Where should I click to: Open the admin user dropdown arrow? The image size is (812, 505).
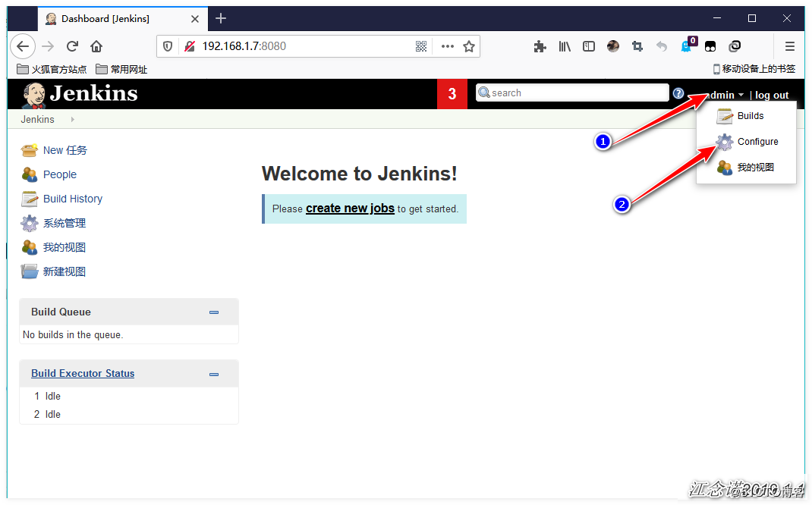point(741,96)
